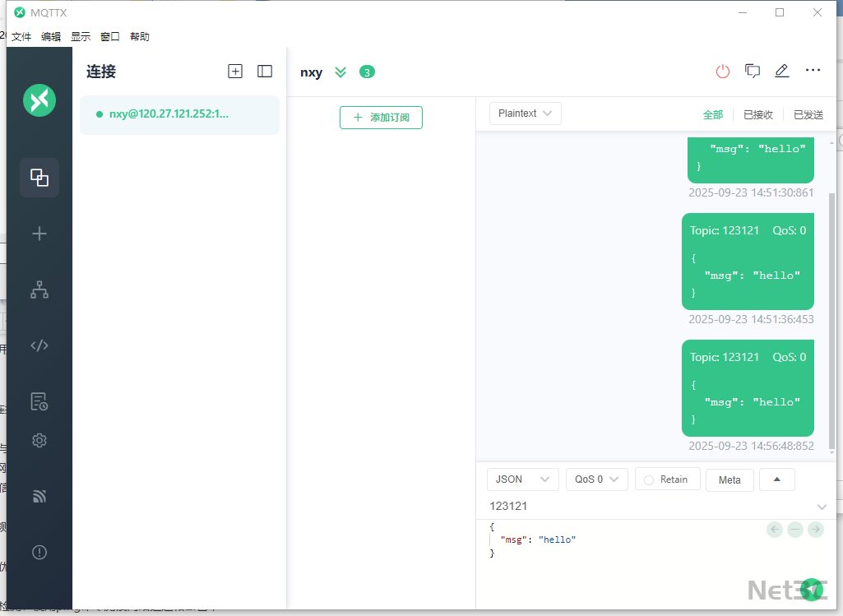
Task: Click message bubble timestamped 14:56:48:852
Action: coord(748,388)
